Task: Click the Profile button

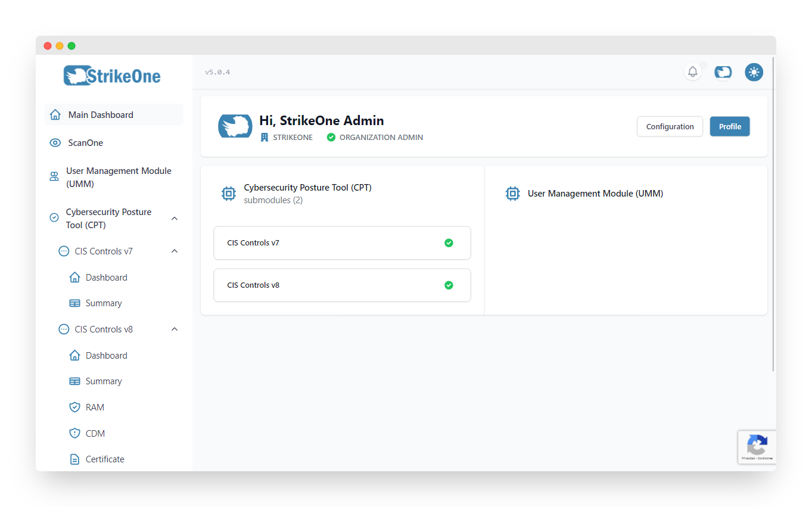Action: coord(730,126)
